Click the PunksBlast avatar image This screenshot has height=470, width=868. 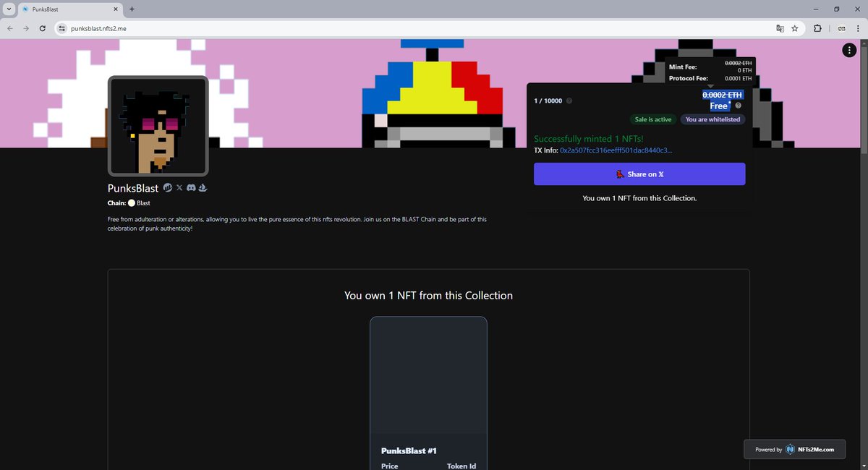pos(158,126)
